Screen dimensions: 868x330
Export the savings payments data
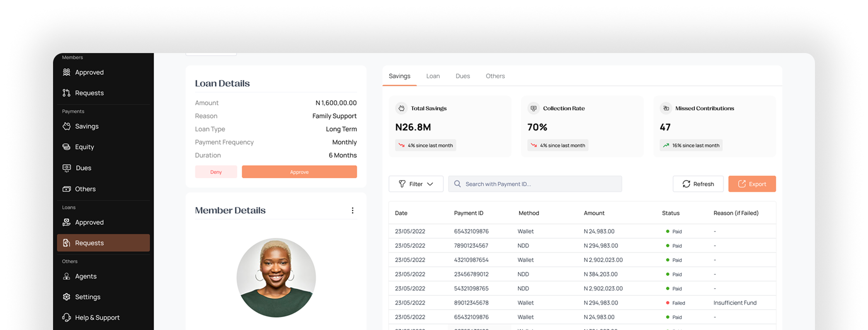[x=752, y=184]
